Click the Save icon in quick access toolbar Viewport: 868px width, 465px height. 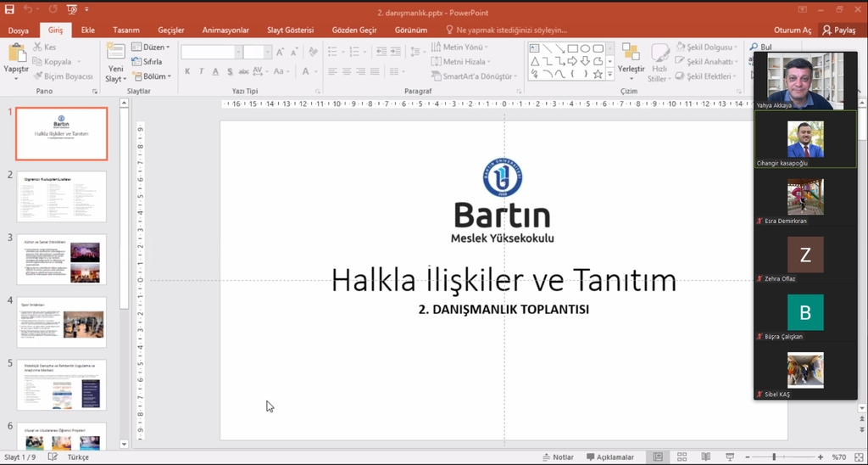tap(9, 9)
